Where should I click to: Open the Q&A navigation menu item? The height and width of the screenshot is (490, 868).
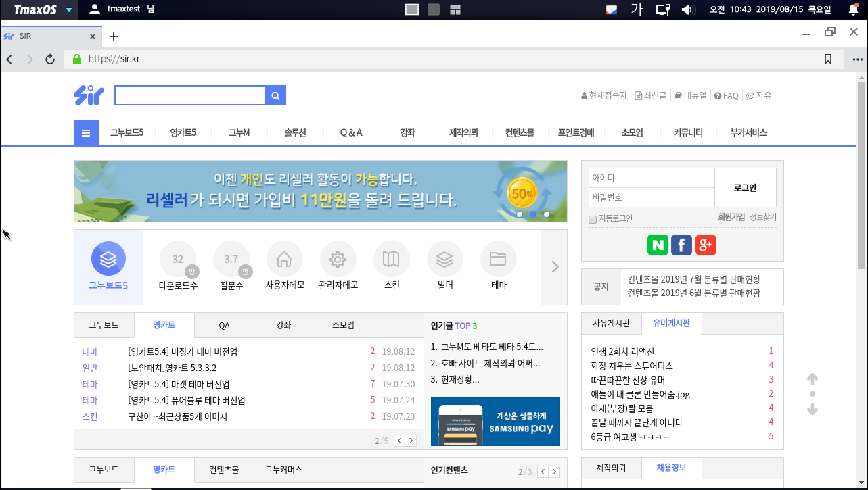(351, 133)
